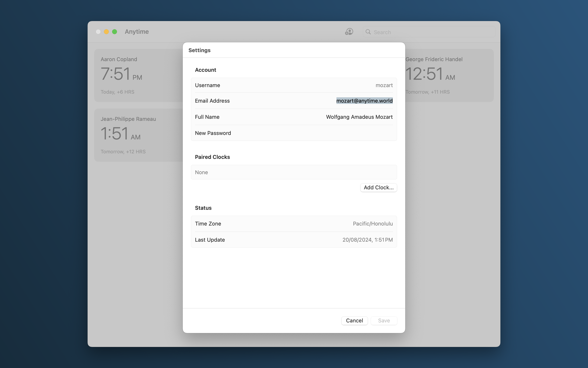The height and width of the screenshot is (368, 588).
Task: Open the Add Clock... dialog
Action: (x=378, y=187)
